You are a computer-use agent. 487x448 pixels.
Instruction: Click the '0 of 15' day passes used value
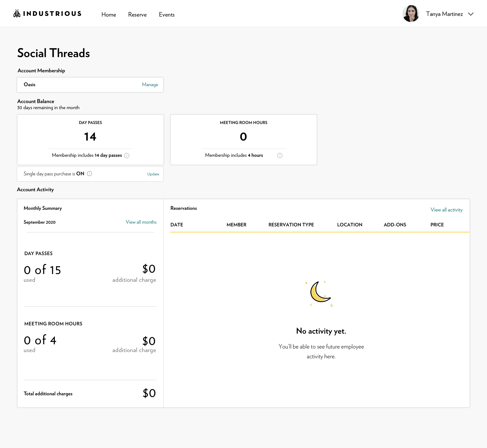42,270
